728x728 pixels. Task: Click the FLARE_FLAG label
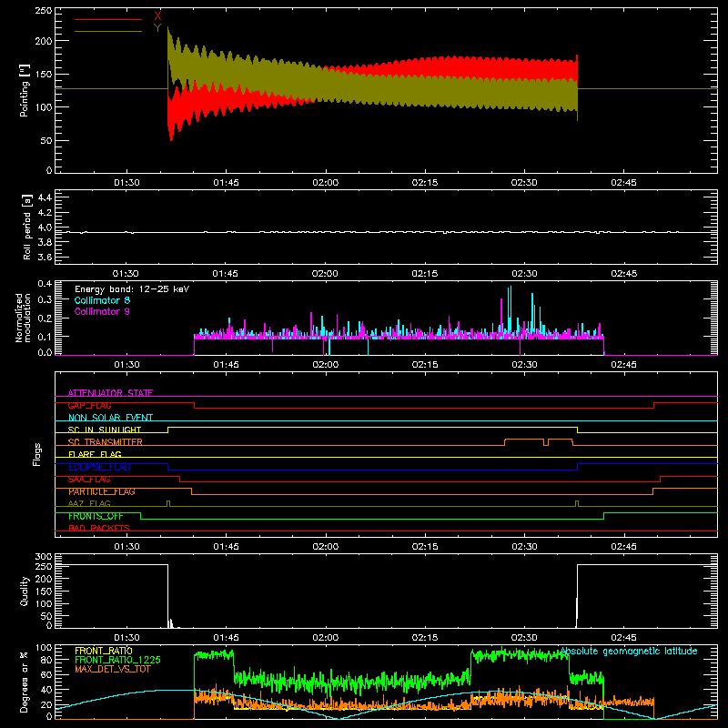pyautogui.click(x=95, y=454)
